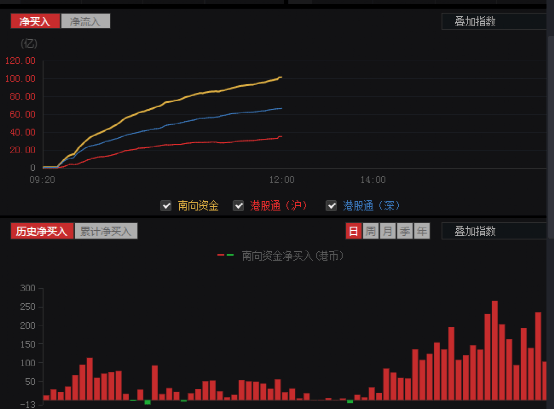Toggle the 港股通（深）checkbox

point(331,206)
